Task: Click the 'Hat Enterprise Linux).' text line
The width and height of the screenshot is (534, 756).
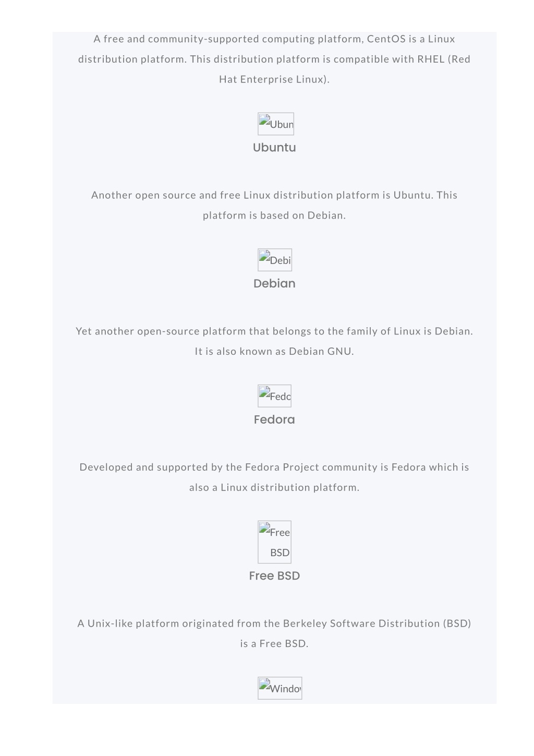Action: tap(274, 79)
